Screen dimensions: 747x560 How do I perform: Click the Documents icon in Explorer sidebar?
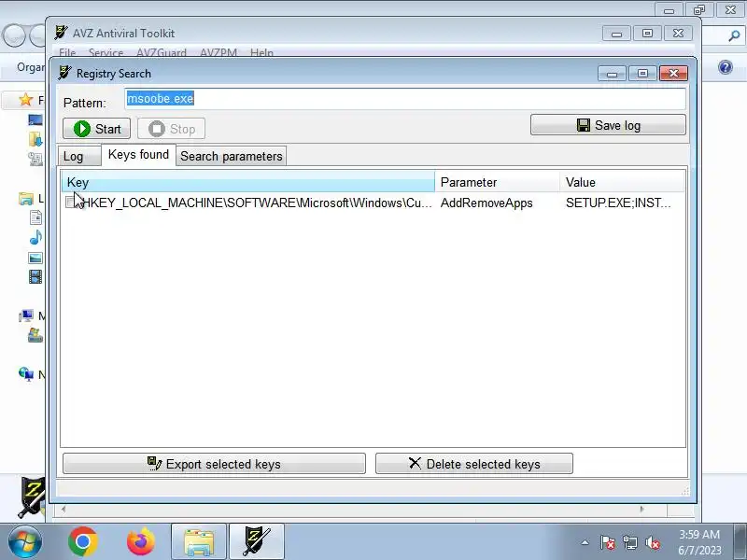coord(35,217)
